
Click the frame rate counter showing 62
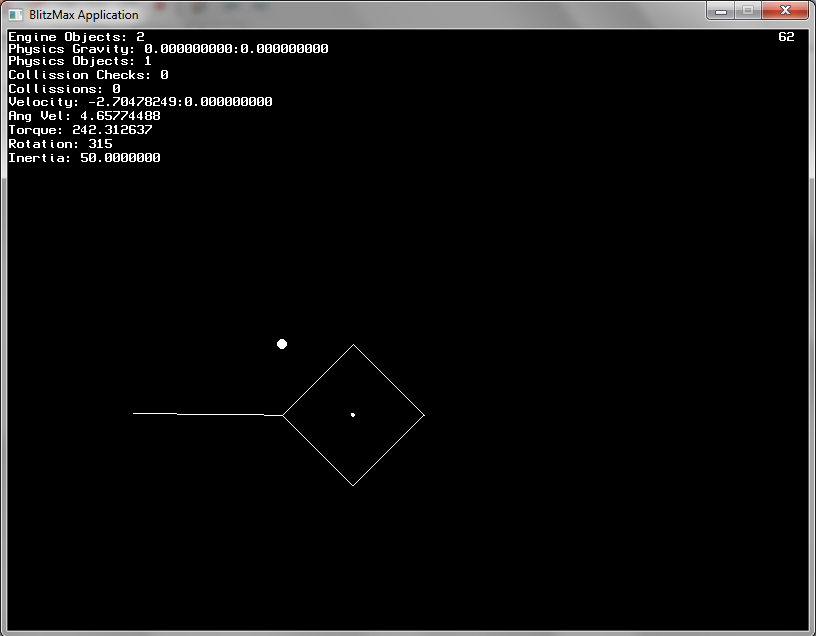pyautogui.click(x=786, y=37)
